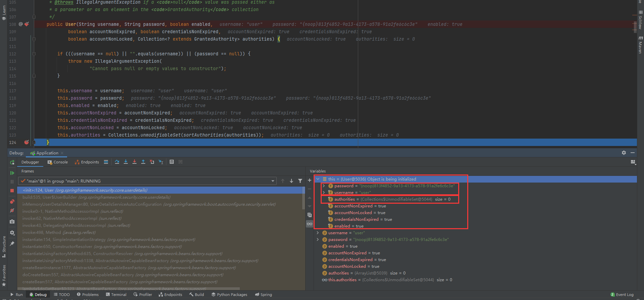Drop the current frame

click(152, 162)
